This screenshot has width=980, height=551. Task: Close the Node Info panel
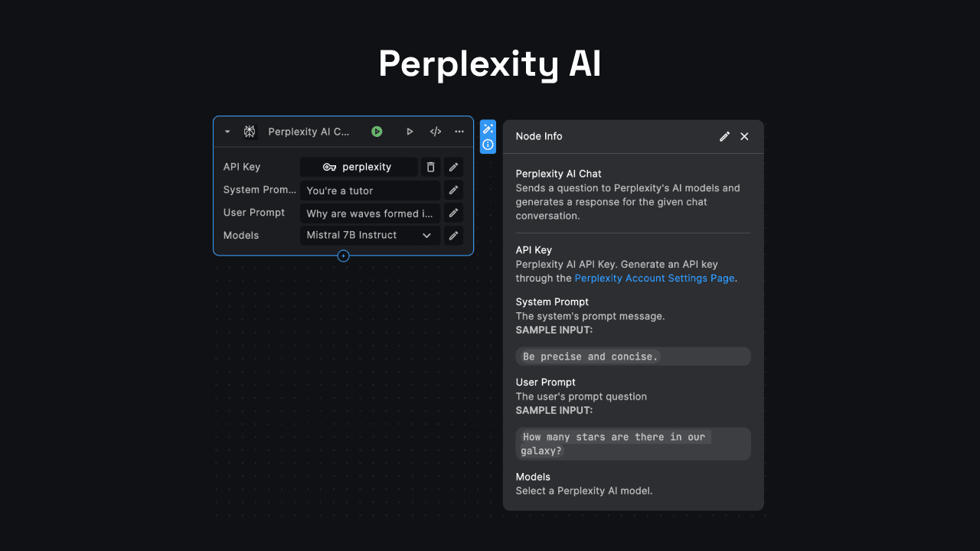(x=744, y=136)
